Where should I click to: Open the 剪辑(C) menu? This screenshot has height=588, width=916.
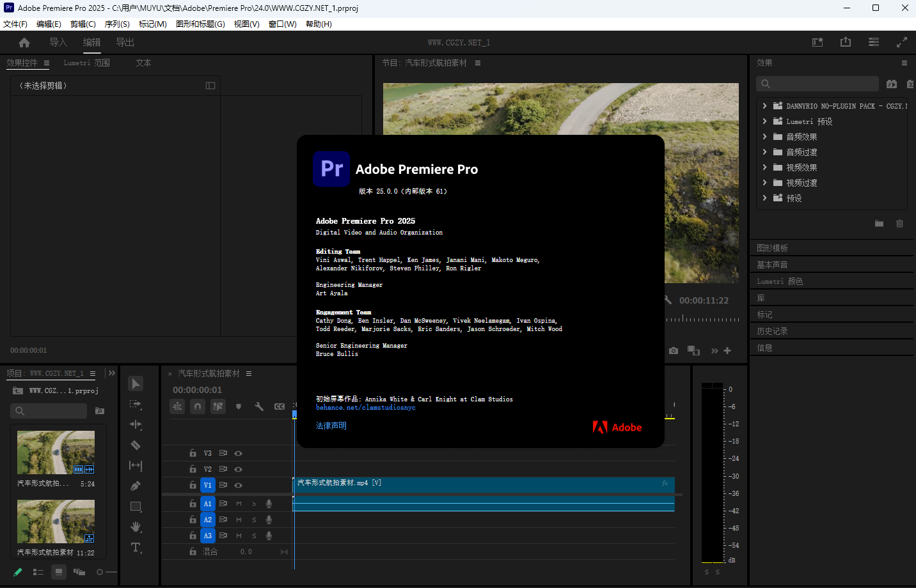point(83,24)
